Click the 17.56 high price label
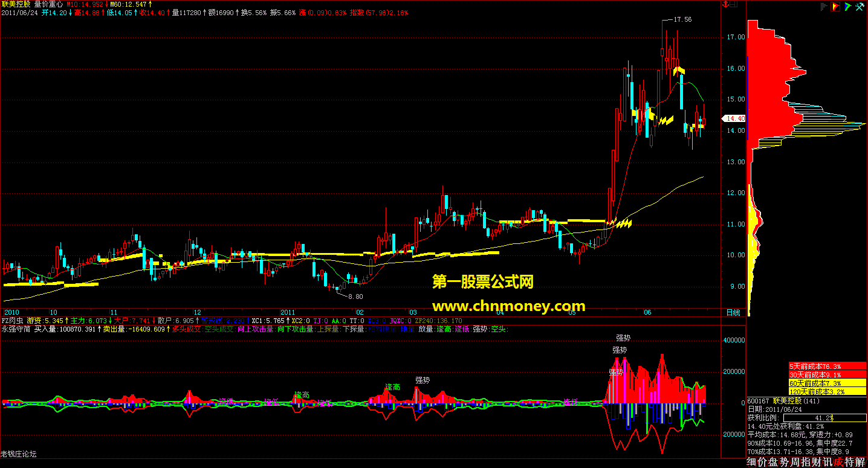868x468 pixels. click(682, 19)
